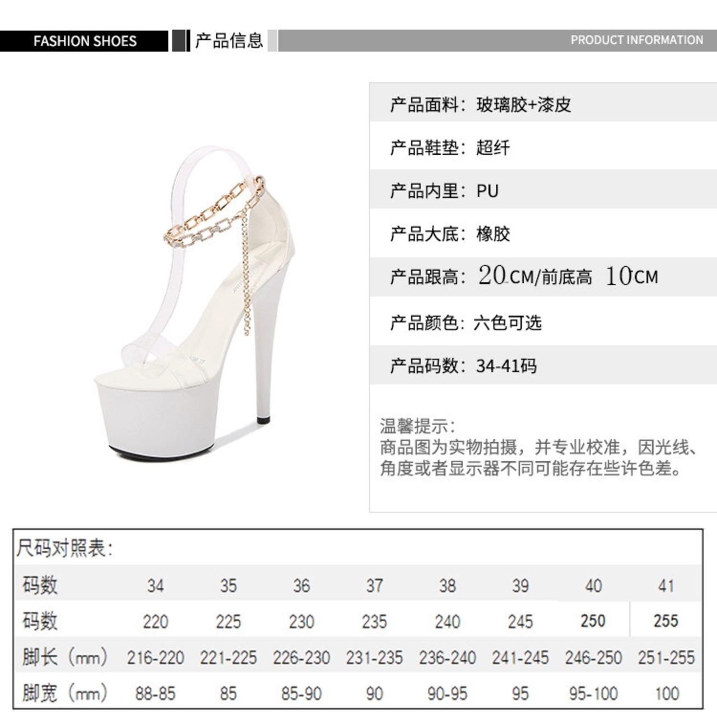Click the 85-90 foot width cell
The width and height of the screenshot is (717, 728).
click(x=301, y=694)
